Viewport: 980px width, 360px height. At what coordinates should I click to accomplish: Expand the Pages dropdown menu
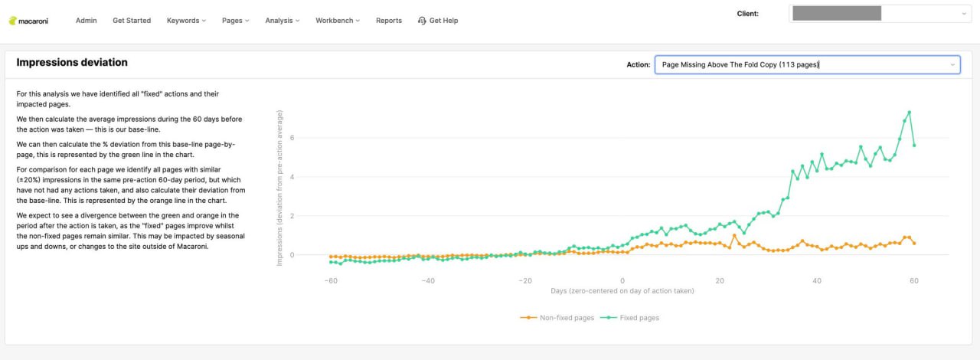click(x=235, y=21)
